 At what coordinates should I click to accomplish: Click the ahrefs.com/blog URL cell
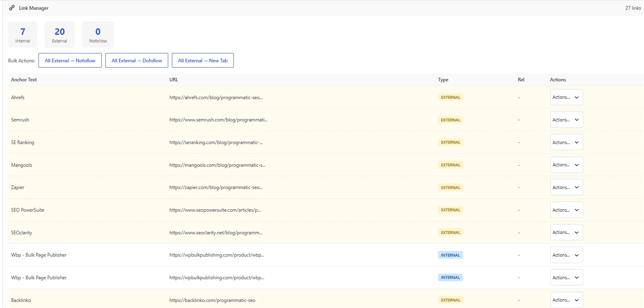pyautogui.click(x=216, y=98)
